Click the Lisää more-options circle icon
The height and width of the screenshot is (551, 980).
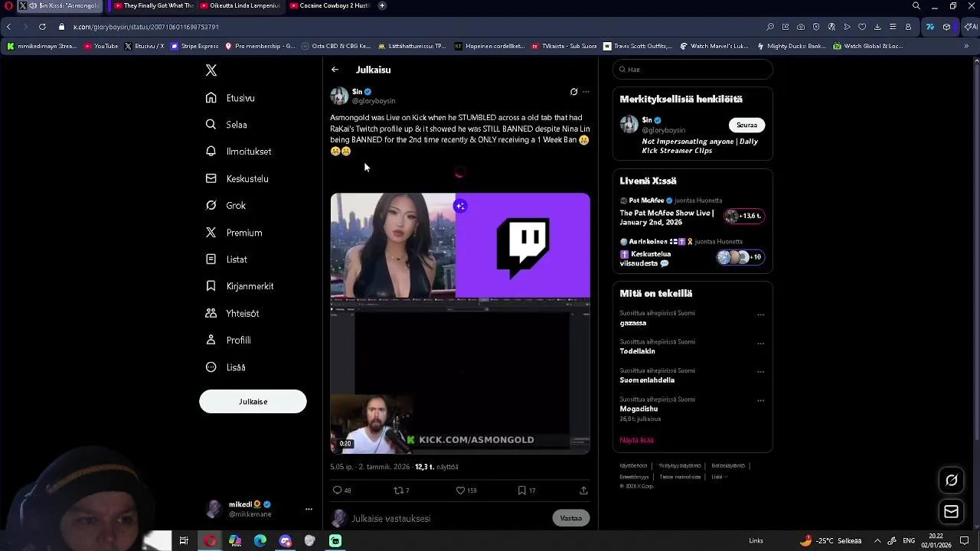tap(211, 367)
